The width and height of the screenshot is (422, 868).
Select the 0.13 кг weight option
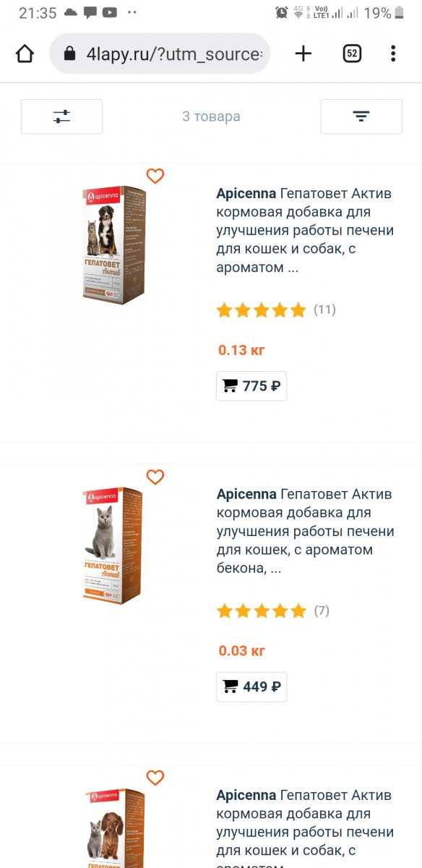[242, 350]
